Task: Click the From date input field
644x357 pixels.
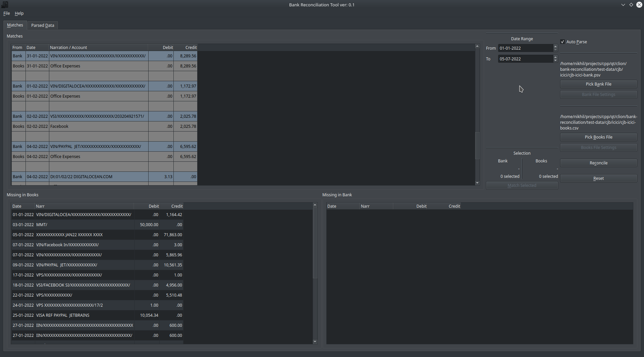Action: [525, 48]
